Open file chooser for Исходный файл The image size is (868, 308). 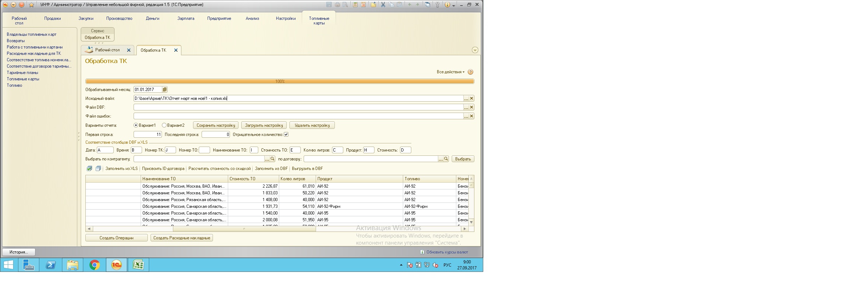coord(466,98)
